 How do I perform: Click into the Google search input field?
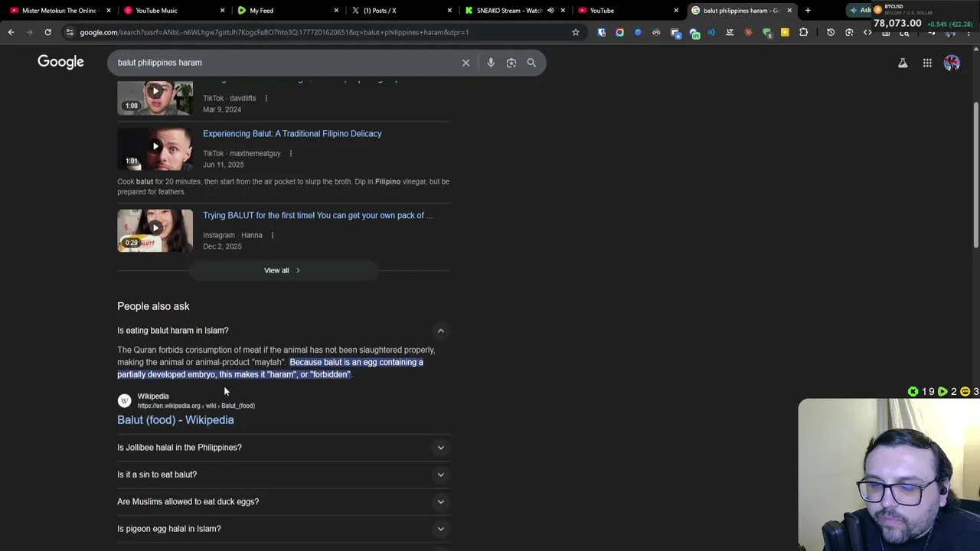(x=283, y=63)
